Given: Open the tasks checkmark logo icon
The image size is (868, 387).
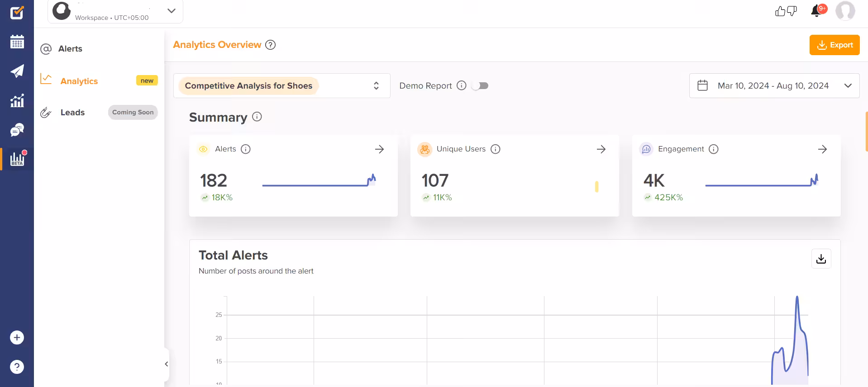Looking at the screenshot, I should 17,13.
